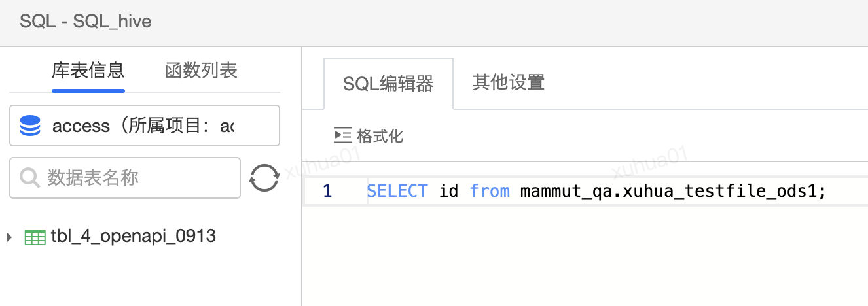Click the format indent icon beside 格式化
The image size is (868, 306).
[343, 135]
